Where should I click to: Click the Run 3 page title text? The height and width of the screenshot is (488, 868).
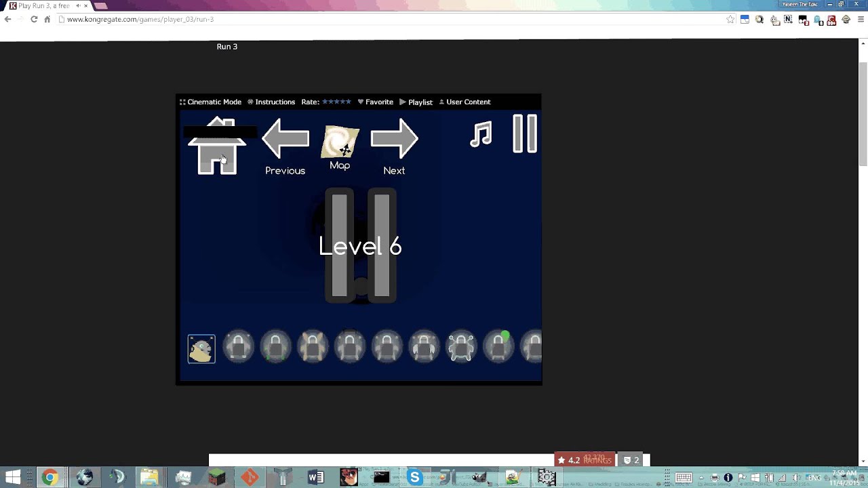(227, 47)
